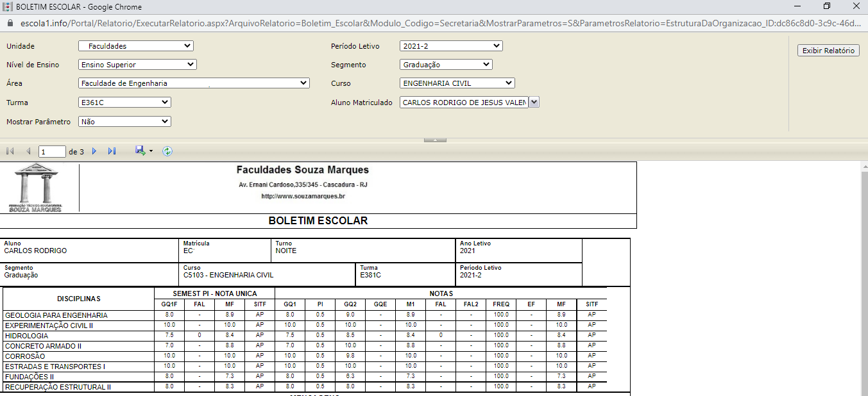Image resolution: width=868 pixels, height=396 pixels.
Task: Click the student name CARLOS RODRIGO
Action: pos(35,251)
